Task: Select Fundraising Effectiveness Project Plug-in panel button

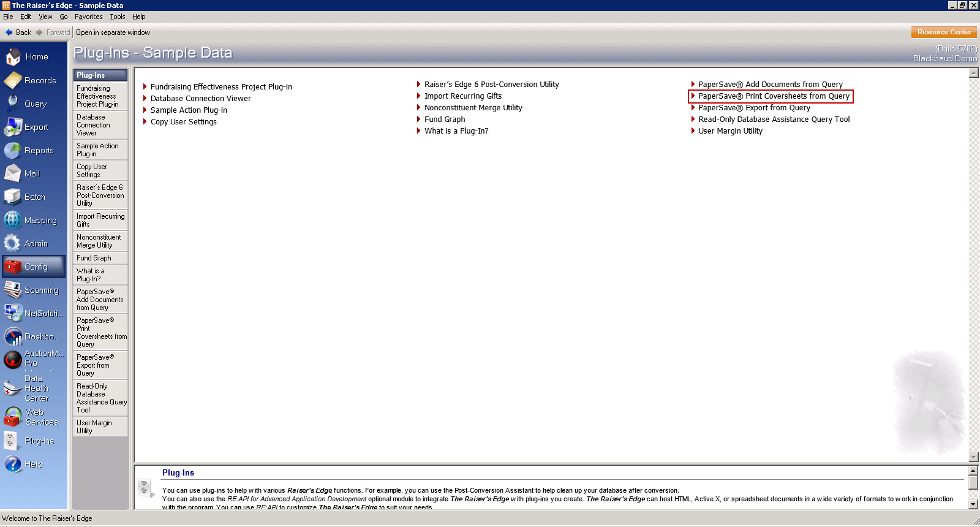Action: (100, 96)
